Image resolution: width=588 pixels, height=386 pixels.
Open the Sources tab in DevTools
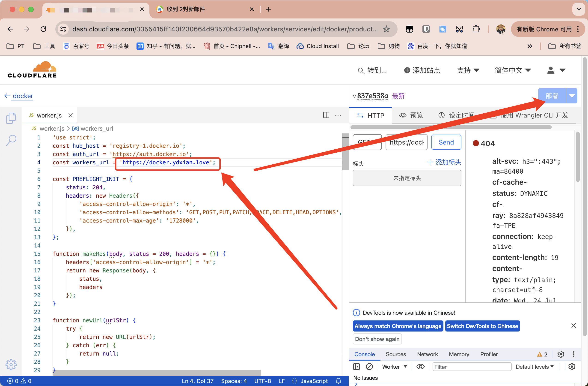pyautogui.click(x=396, y=354)
